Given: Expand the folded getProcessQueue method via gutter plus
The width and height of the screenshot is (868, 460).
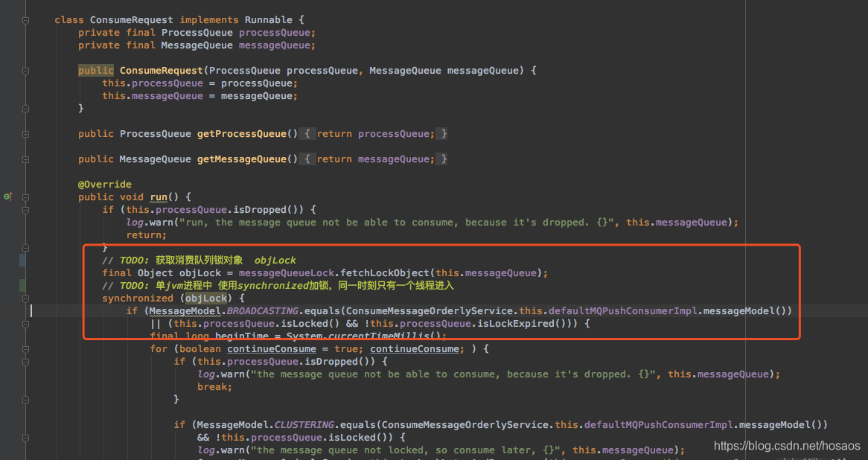Looking at the screenshot, I should coord(25,134).
